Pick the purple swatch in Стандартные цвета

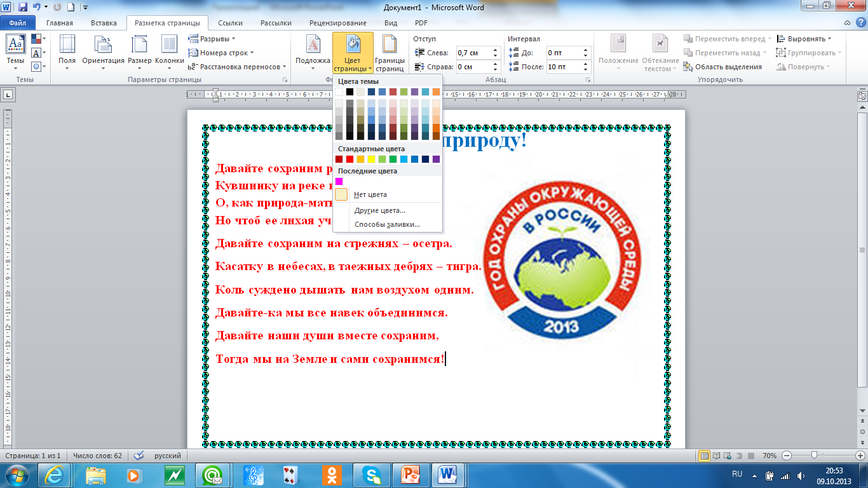click(x=436, y=159)
